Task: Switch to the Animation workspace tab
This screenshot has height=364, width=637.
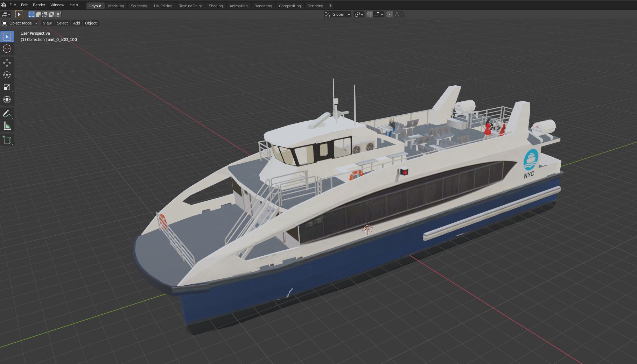Action: pyautogui.click(x=238, y=6)
